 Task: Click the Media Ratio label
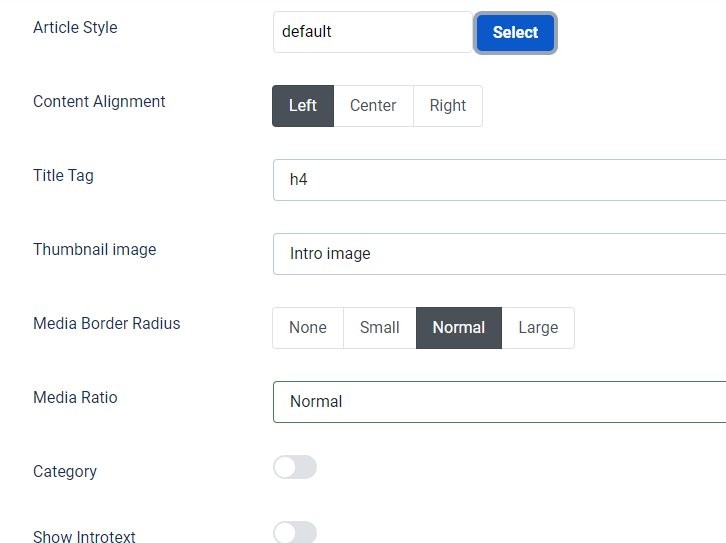click(x=75, y=398)
